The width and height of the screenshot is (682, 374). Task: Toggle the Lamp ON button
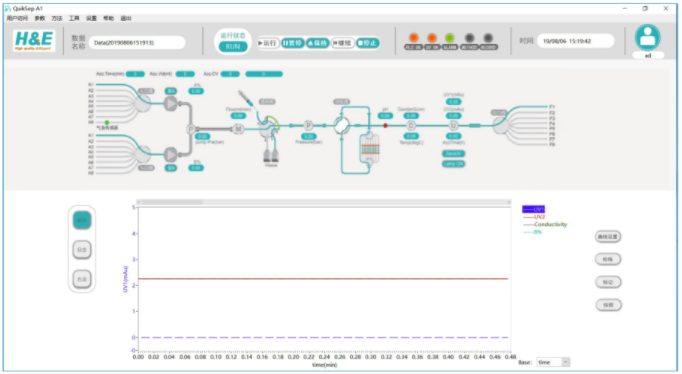pos(453,164)
